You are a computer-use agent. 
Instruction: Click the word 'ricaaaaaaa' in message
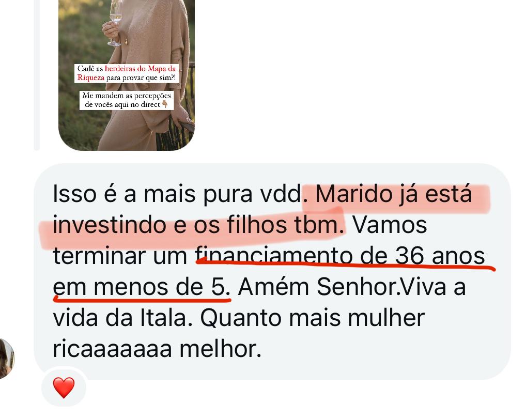tap(112, 349)
